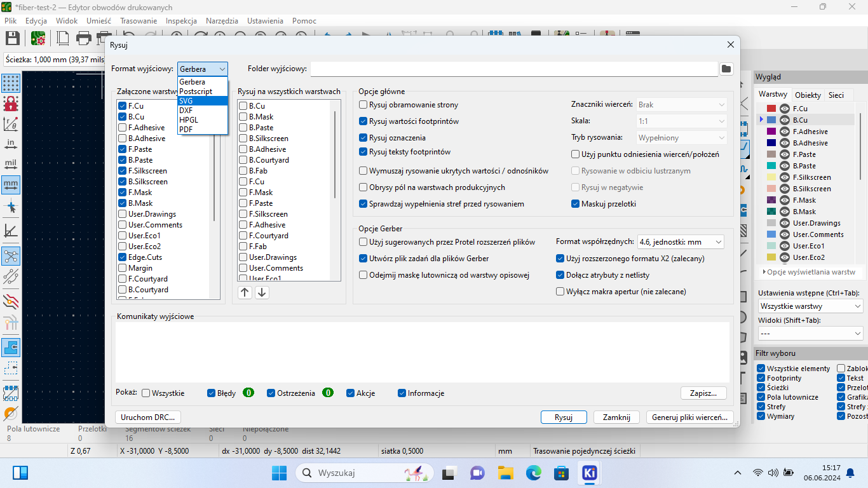This screenshot has height=488, width=868.
Task: Open Windows Start menu
Action: [279, 473]
